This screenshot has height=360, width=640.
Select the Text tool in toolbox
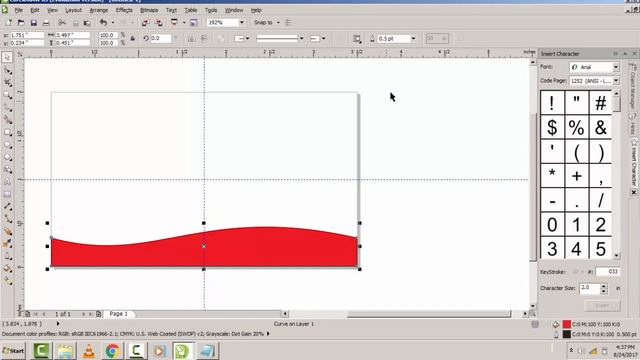tap(7, 182)
